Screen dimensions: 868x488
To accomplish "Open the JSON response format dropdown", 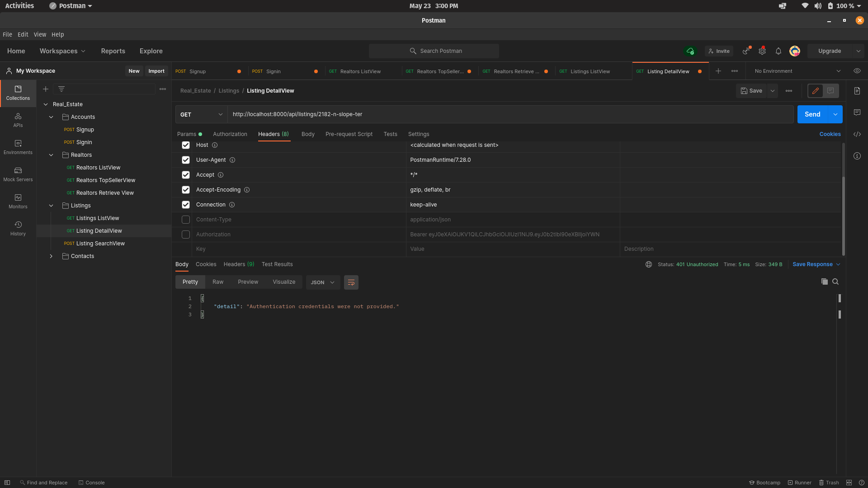I will click(x=323, y=282).
